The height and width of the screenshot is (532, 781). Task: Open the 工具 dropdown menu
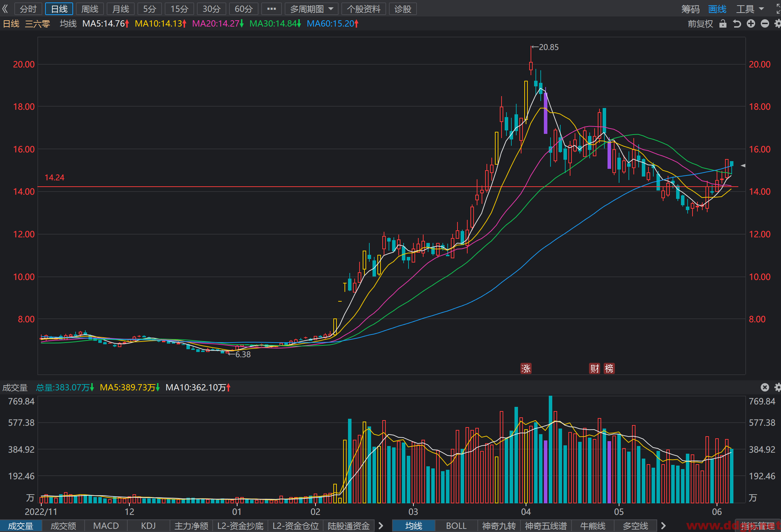[750, 9]
